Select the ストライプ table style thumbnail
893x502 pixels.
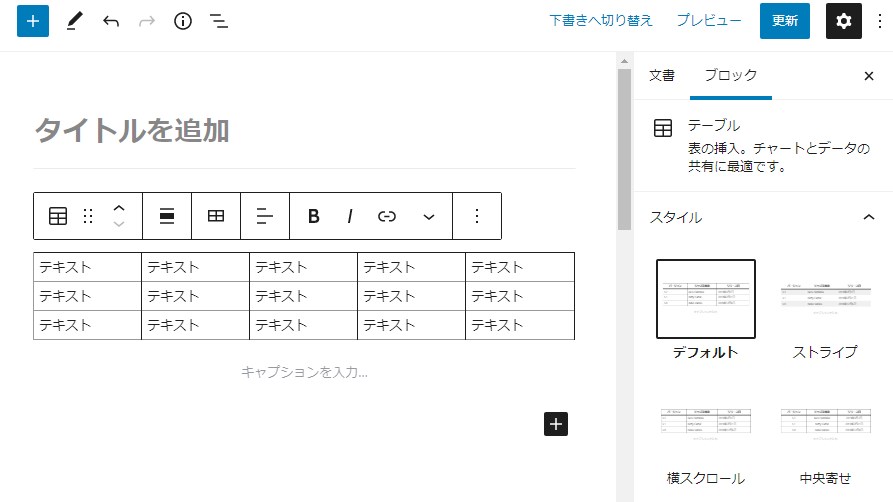pyautogui.click(x=824, y=299)
